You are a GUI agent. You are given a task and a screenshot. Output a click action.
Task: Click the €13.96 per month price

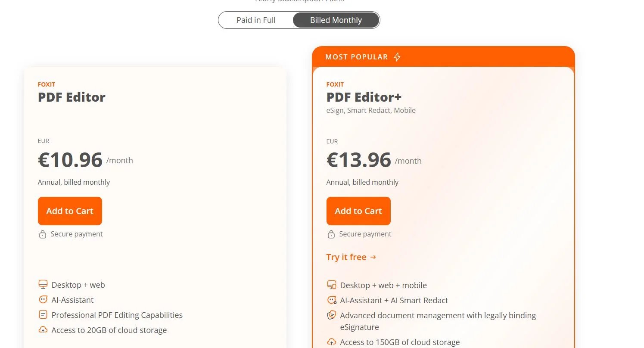click(359, 160)
